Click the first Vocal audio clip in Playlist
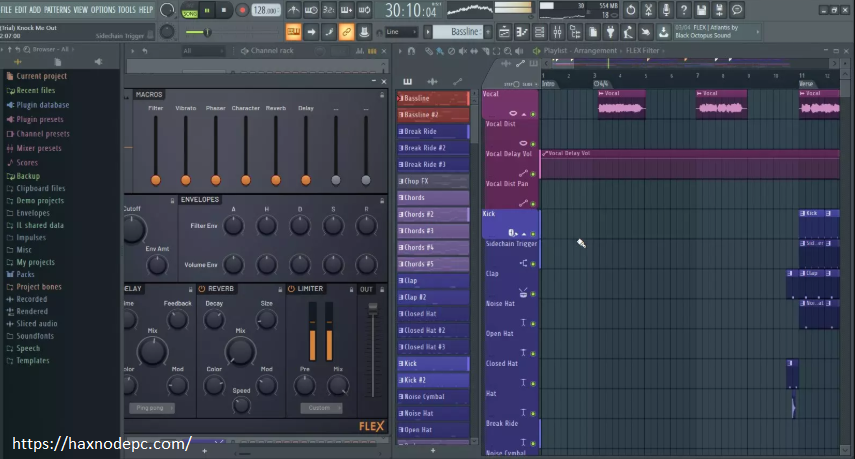The image size is (855, 459). click(622, 105)
